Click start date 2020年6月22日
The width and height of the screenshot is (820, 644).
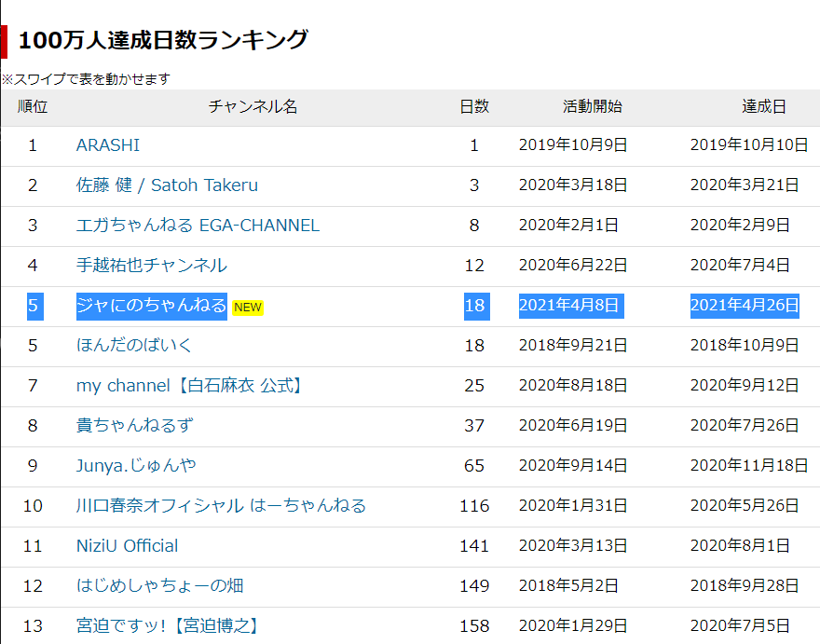[573, 266]
